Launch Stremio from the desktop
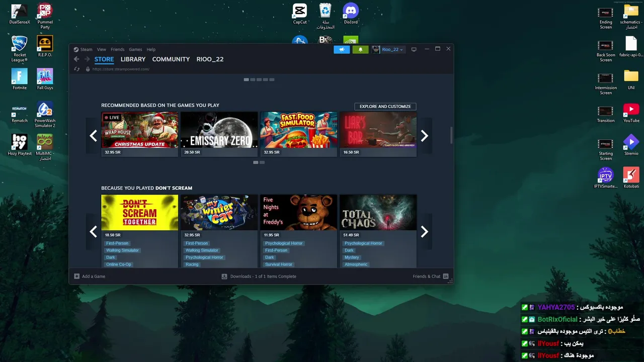 point(631,145)
